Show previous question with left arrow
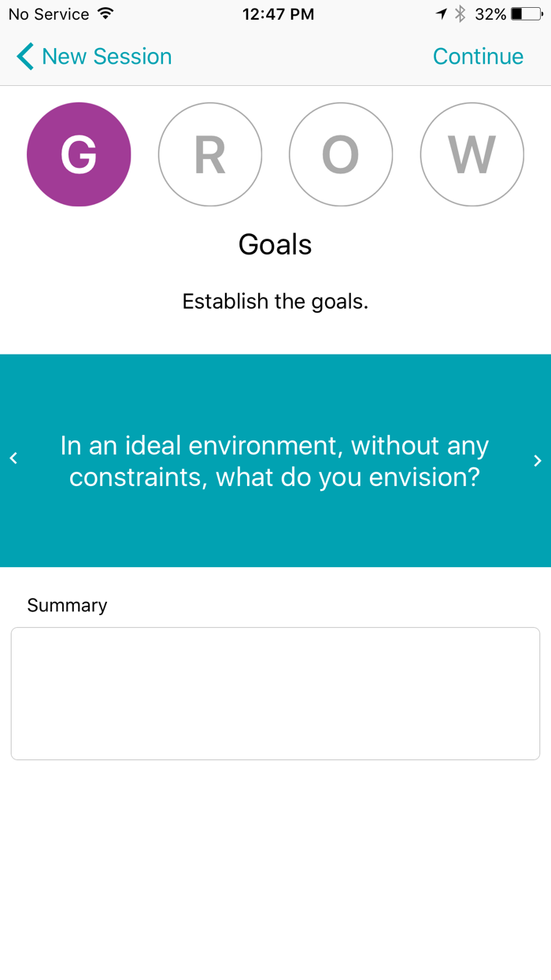This screenshot has width=551, height=980. [x=13, y=459]
